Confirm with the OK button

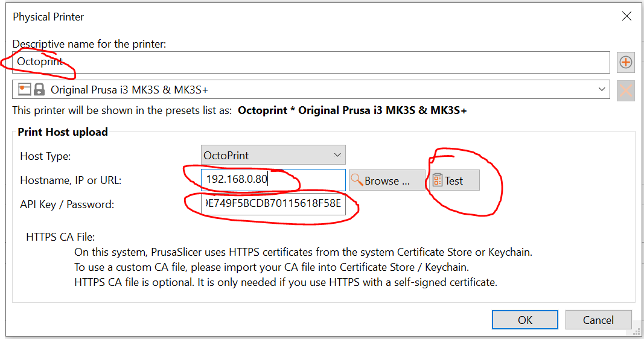click(x=525, y=320)
